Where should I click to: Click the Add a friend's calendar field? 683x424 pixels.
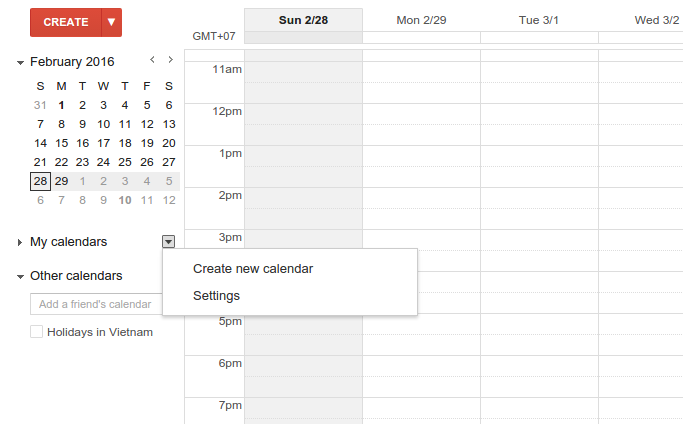tap(96, 304)
